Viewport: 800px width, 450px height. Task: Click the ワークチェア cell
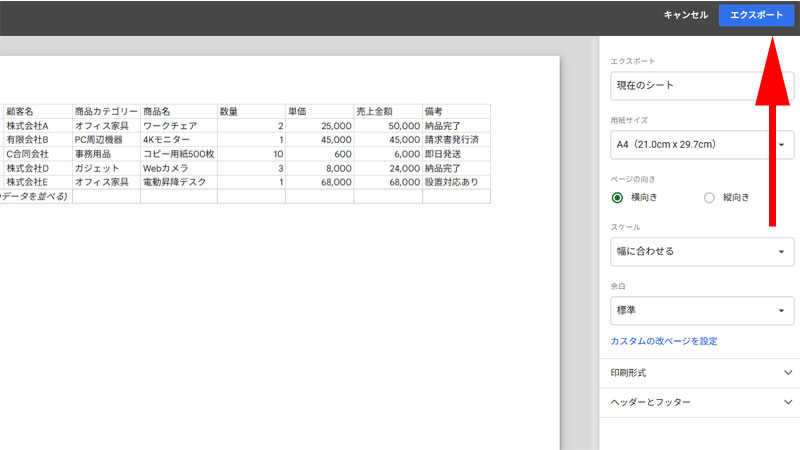179,126
